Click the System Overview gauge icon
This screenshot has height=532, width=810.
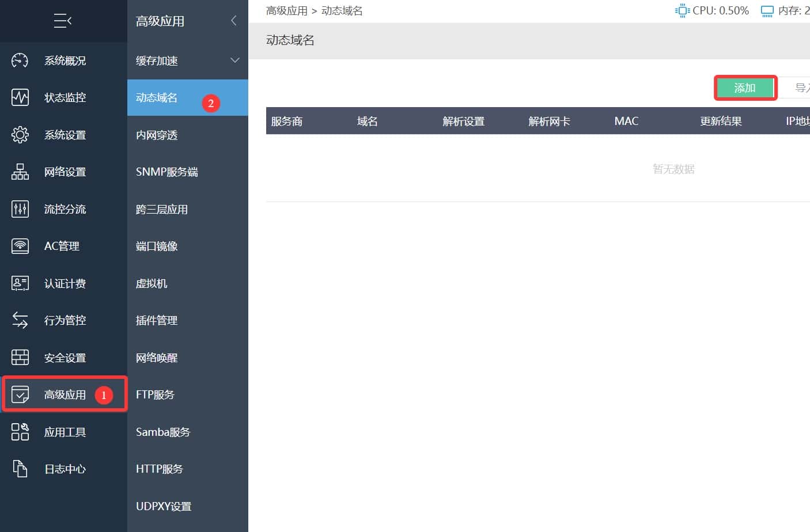coord(20,60)
